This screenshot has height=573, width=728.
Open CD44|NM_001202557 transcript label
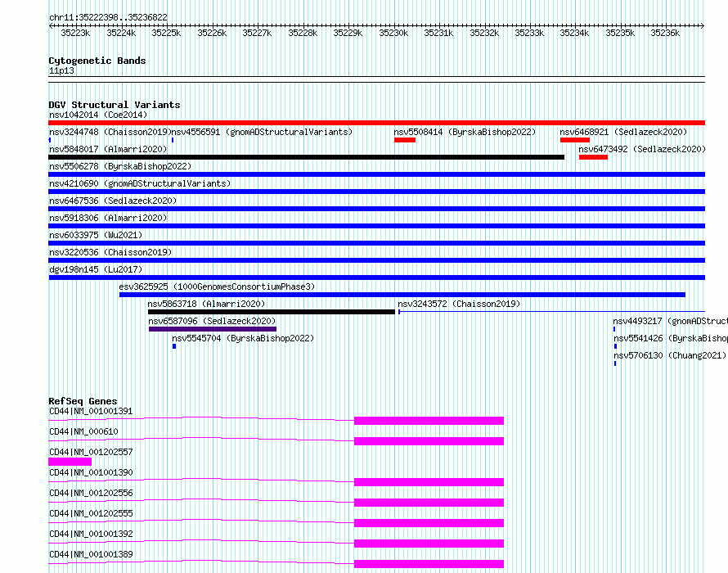[91, 452]
